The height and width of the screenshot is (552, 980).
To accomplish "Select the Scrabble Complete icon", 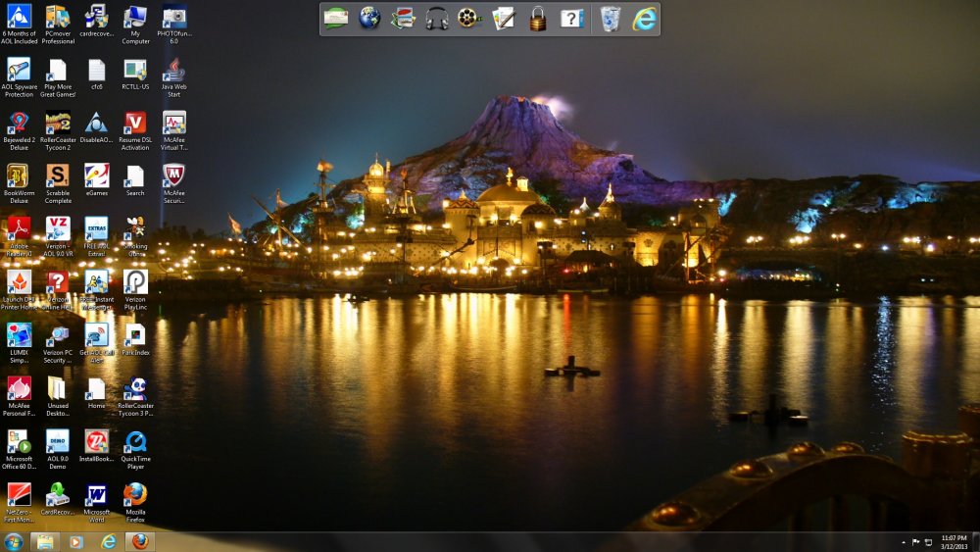I will coord(58,184).
